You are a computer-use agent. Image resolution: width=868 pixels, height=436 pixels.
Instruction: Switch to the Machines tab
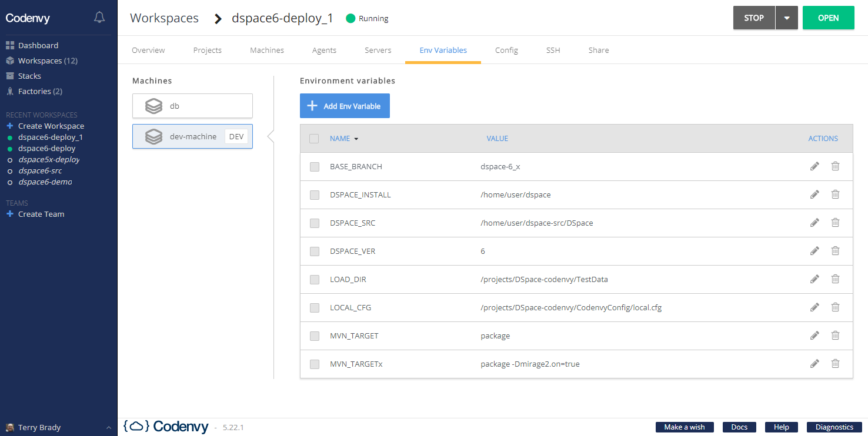[267, 50]
